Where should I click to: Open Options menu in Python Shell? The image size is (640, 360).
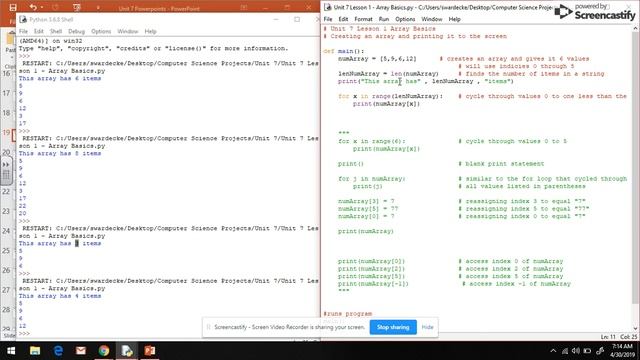click(x=101, y=31)
